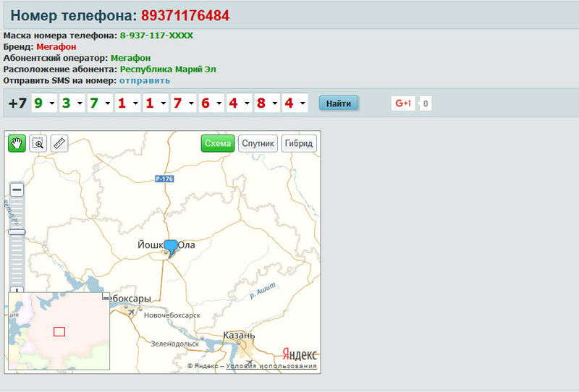Click the P-176 road sign on map
Image resolution: width=579 pixels, height=392 pixels.
click(x=164, y=179)
